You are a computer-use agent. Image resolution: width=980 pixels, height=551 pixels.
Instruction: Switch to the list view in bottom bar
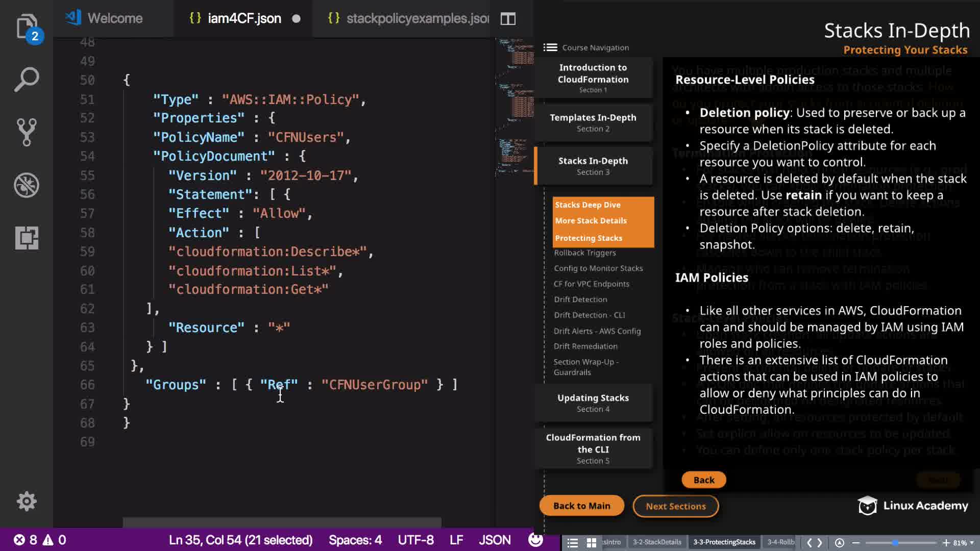pyautogui.click(x=572, y=542)
